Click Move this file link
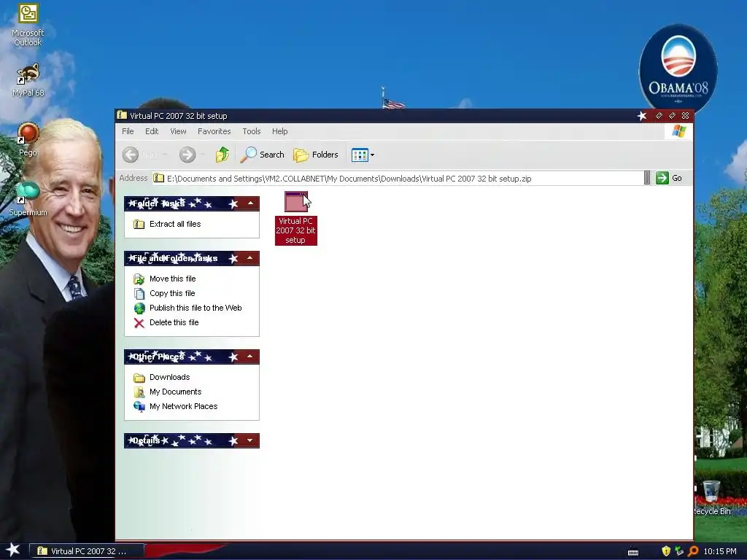The width and height of the screenshot is (747, 560). [x=172, y=279]
